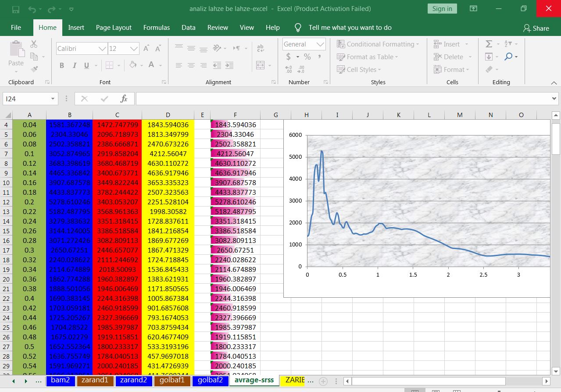Click the Find & Select magnifier icon
Viewport: 561px width, 392px height.
click(508, 57)
